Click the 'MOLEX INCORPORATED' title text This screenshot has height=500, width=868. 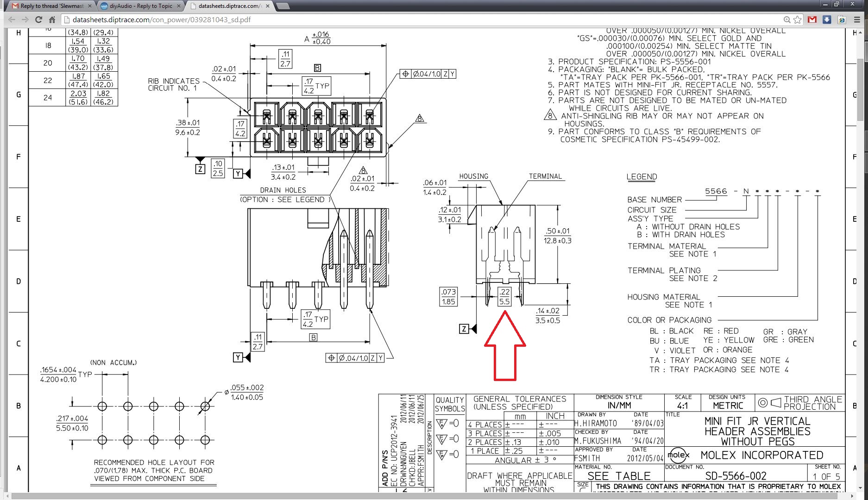point(761,455)
